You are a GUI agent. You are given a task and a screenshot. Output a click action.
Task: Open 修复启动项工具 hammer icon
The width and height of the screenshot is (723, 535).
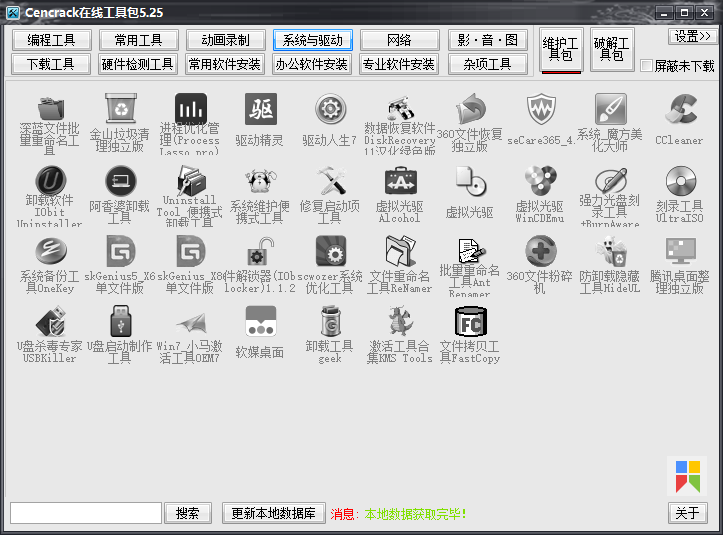click(x=330, y=181)
